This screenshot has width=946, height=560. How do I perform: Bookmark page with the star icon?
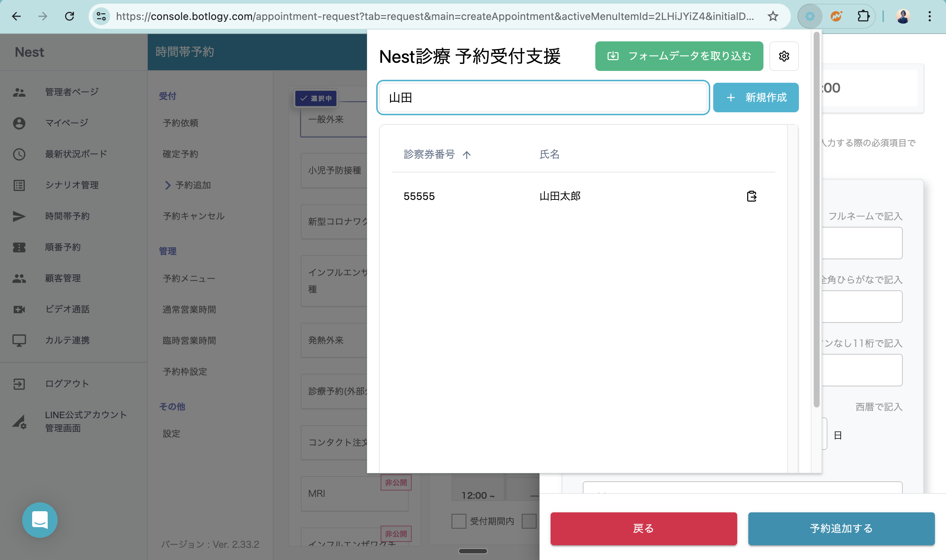(x=773, y=16)
